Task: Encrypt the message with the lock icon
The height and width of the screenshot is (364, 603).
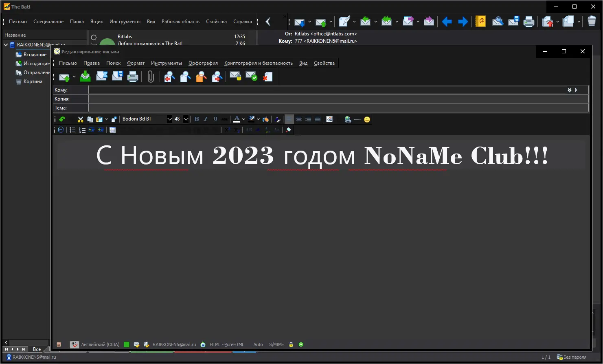Action: (235, 77)
